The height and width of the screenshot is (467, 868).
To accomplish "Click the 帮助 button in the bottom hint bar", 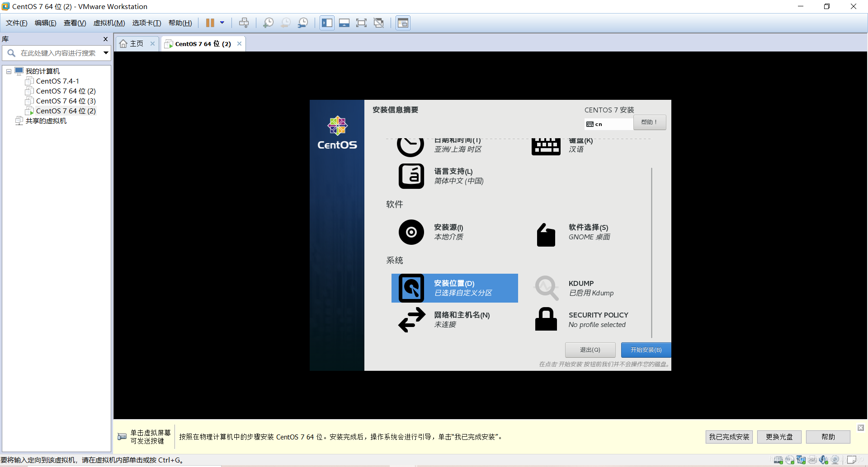I will tap(828, 437).
